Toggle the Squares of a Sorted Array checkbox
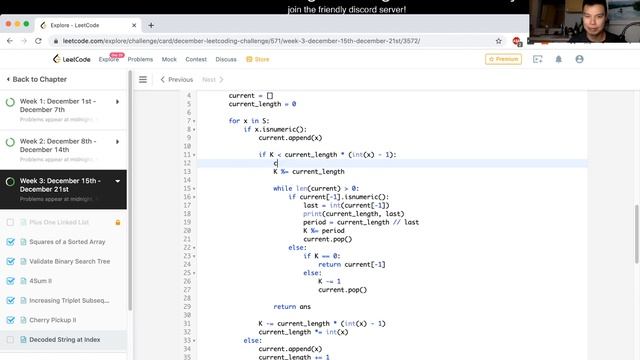The width and height of the screenshot is (640, 360). tap(10, 242)
